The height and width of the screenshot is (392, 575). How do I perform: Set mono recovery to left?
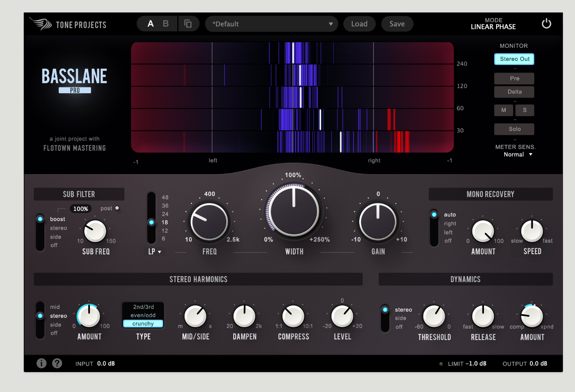click(448, 232)
